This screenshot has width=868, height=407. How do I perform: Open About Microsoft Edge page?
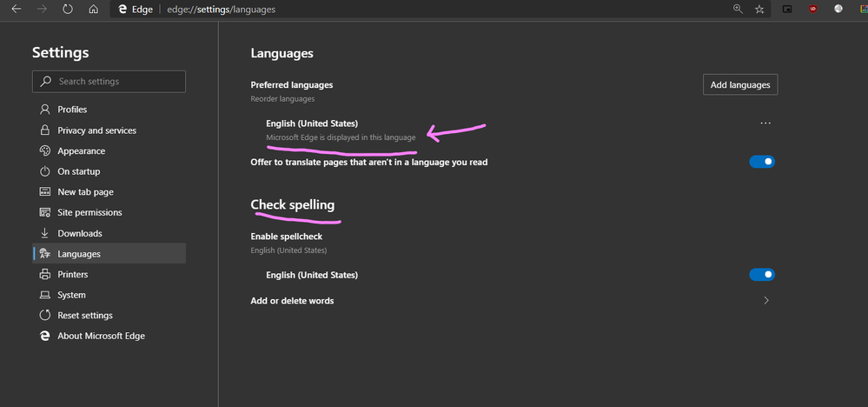click(x=109, y=336)
